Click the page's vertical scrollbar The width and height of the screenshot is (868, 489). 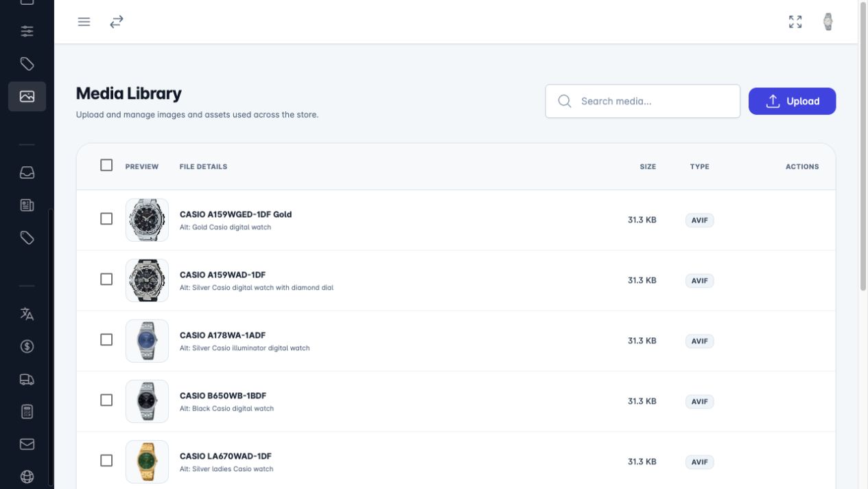click(863, 146)
